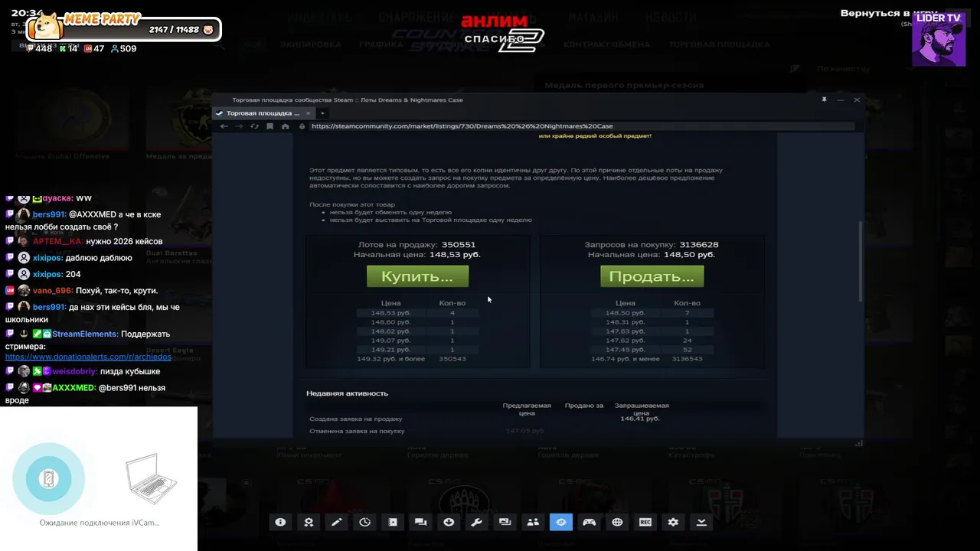This screenshot has width=980, height=551.
Task: Click the Недавняя активность heading
Action: [x=347, y=393]
